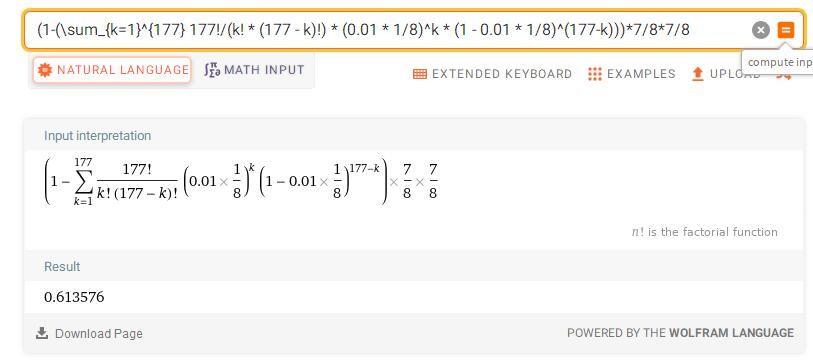This screenshot has height=364, width=813.
Task: Clear the query with the X icon
Action: 761,30
